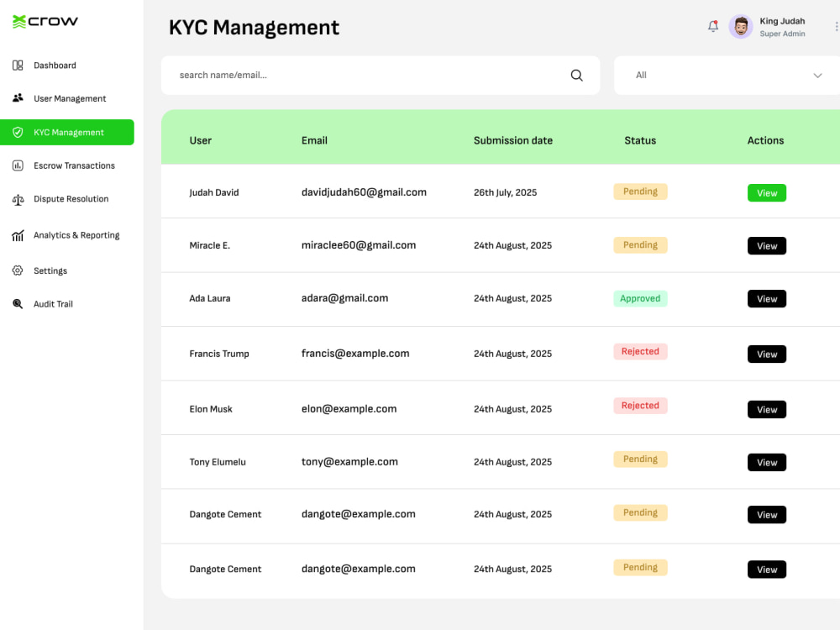Screen dimensions: 840x630
Task: Click the Audit Trail magnifier icon
Action: tap(18, 304)
